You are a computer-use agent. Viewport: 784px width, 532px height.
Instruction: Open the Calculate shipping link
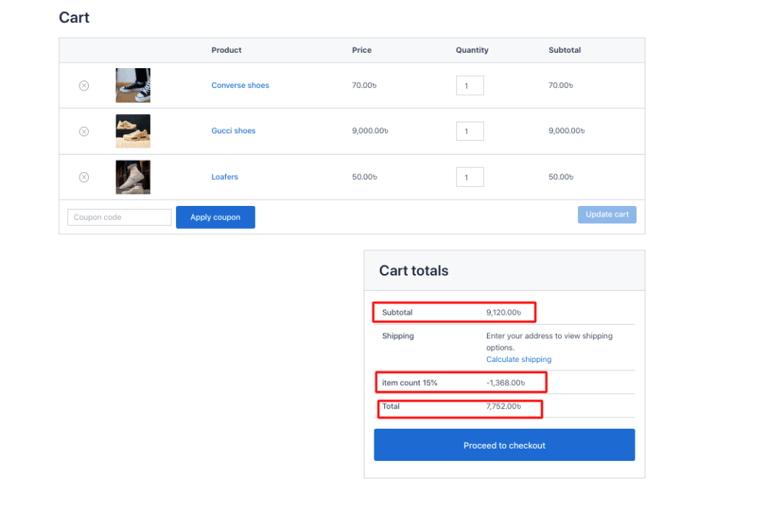pyautogui.click(x=518, y=359)
